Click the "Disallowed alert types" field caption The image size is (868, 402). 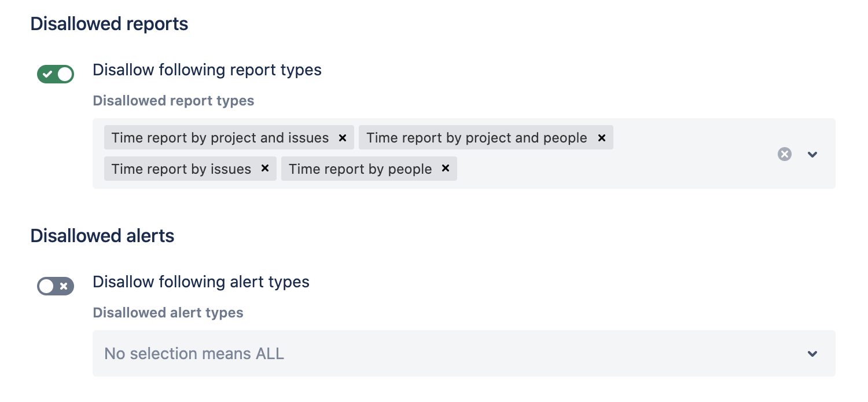(168, 313)
